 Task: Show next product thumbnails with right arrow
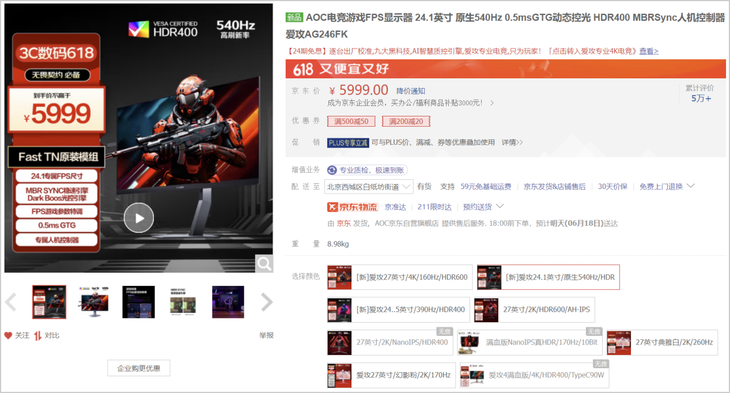266,302
